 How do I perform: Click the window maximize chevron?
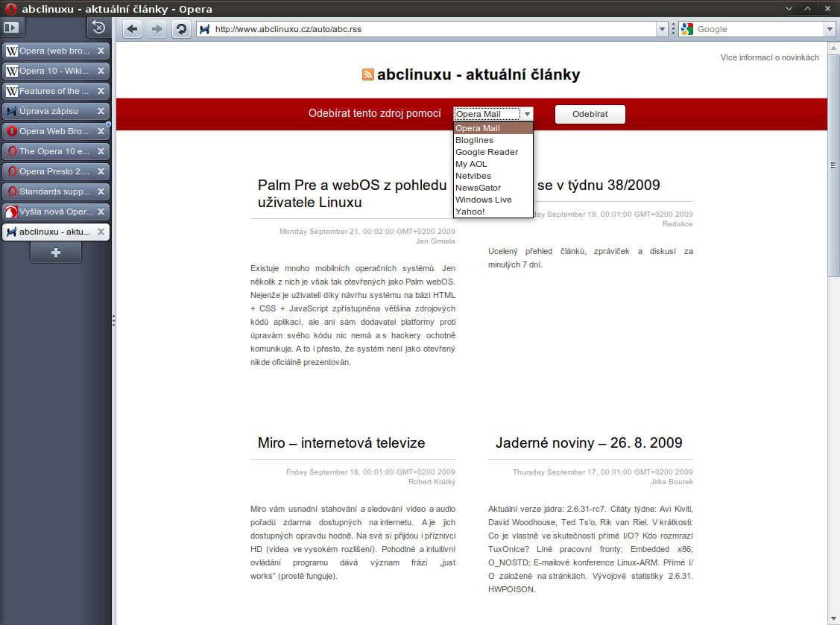pos(807,9)
